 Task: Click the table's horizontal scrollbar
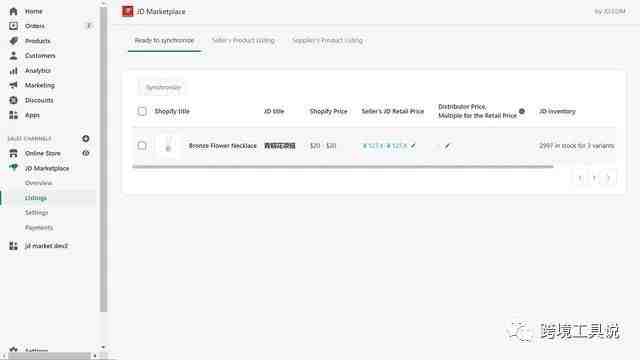point(343,167)
